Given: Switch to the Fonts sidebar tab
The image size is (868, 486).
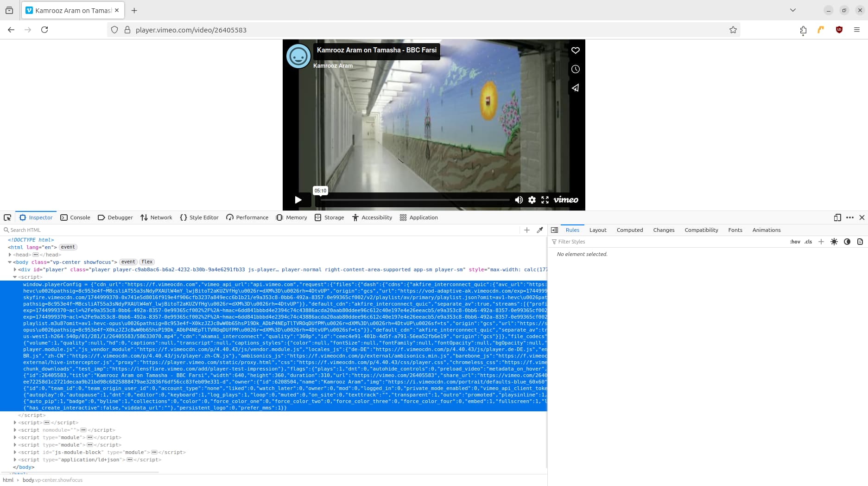Looking at the screenshot, I should click(x=735, y=230).
